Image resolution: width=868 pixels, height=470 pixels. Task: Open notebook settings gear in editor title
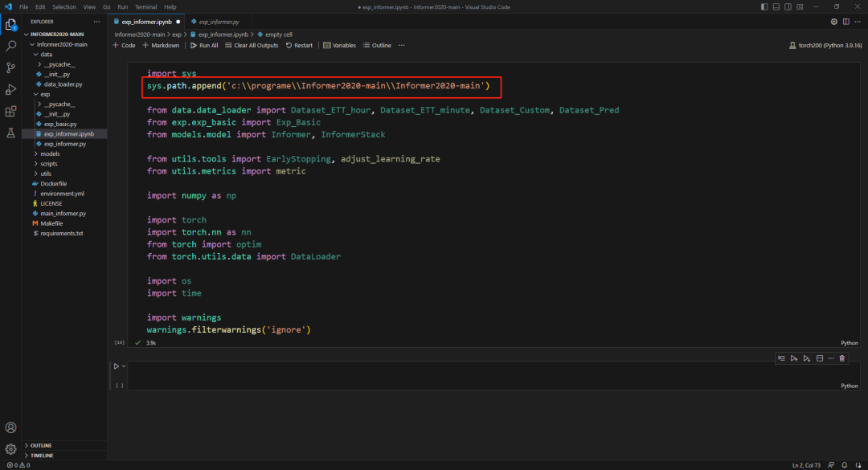point(833,22)
